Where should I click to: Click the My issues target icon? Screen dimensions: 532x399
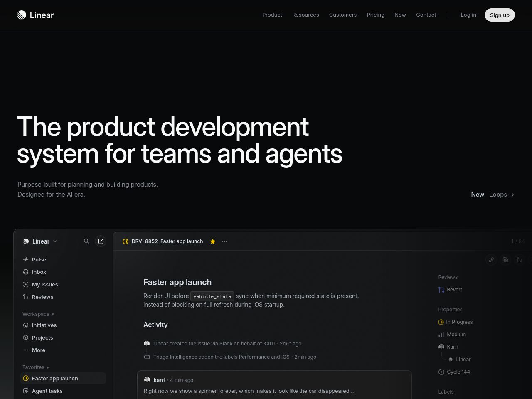click(x=26, y=284)
